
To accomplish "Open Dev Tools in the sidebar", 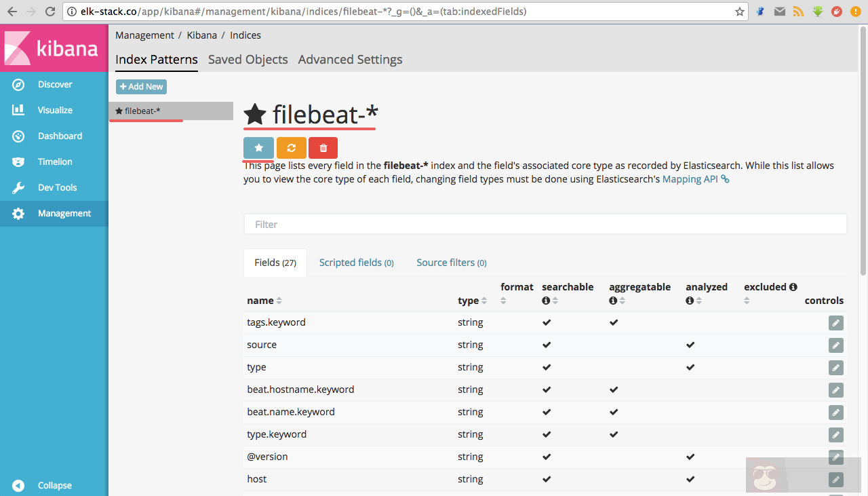I will tap(57, 188).
